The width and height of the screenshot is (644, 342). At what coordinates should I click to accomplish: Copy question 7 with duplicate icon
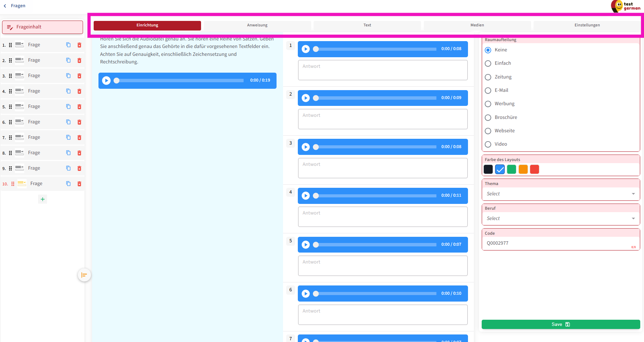68,137
